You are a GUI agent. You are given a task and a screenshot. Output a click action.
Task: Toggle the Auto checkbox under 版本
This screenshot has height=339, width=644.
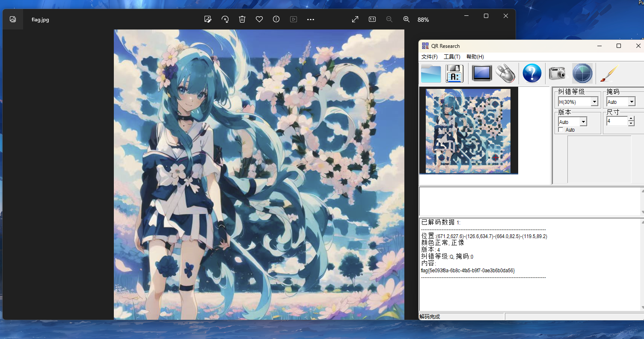(561, 130)
